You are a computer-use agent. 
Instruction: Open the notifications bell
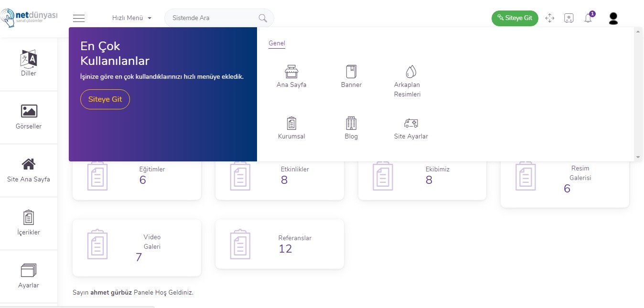(588, 18)
